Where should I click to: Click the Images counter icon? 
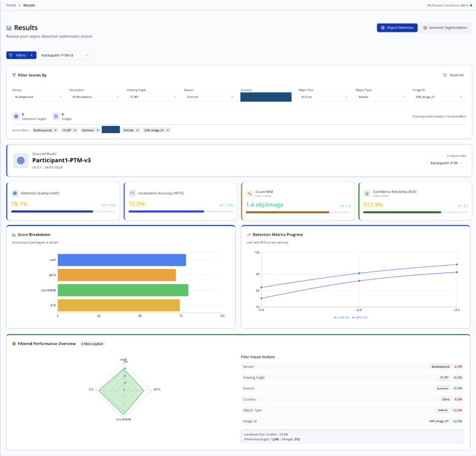point(56,116)
